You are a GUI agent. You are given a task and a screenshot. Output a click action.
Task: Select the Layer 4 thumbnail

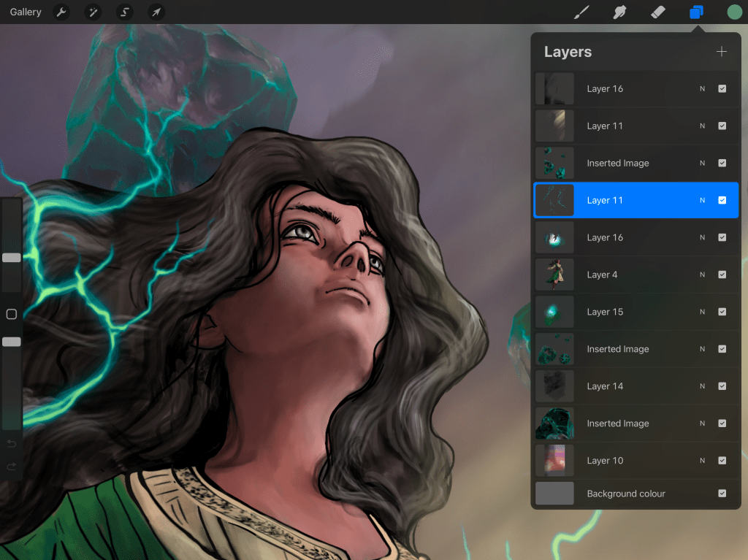click(x=554, y=275)
